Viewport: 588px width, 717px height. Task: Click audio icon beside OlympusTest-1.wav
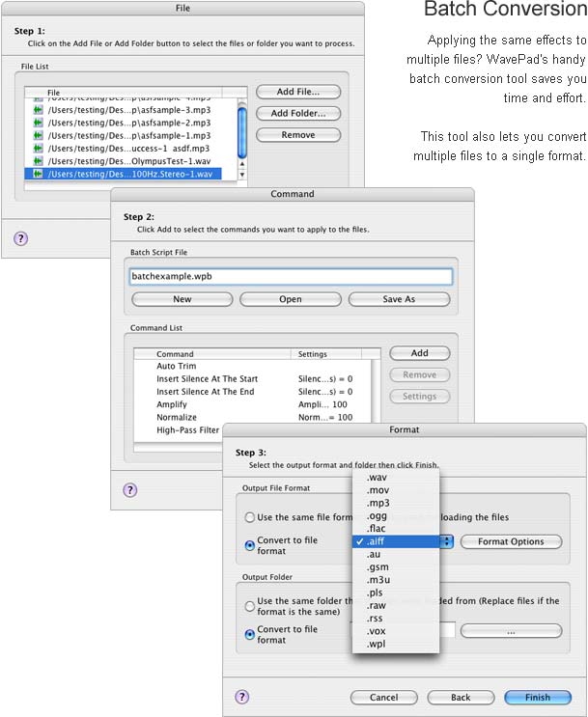pos(38,161)
